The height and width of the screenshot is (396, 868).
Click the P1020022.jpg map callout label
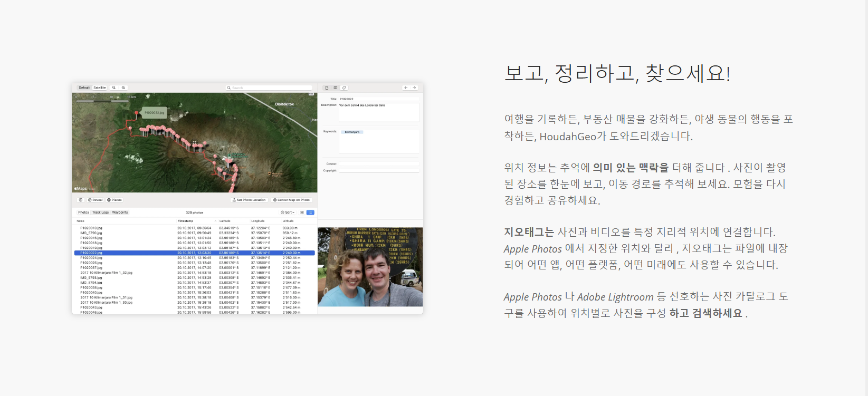[155, 112]
